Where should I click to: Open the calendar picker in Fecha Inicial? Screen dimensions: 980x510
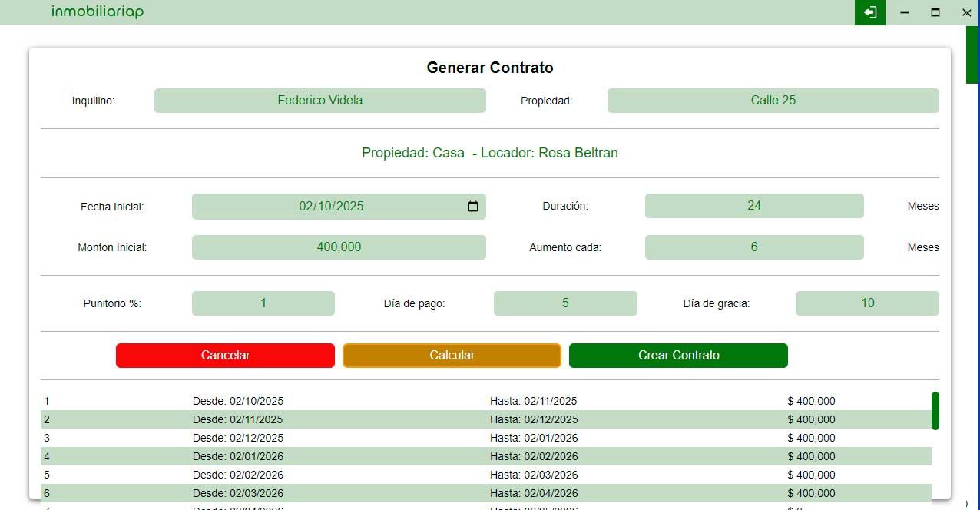(x=473, y=207)
